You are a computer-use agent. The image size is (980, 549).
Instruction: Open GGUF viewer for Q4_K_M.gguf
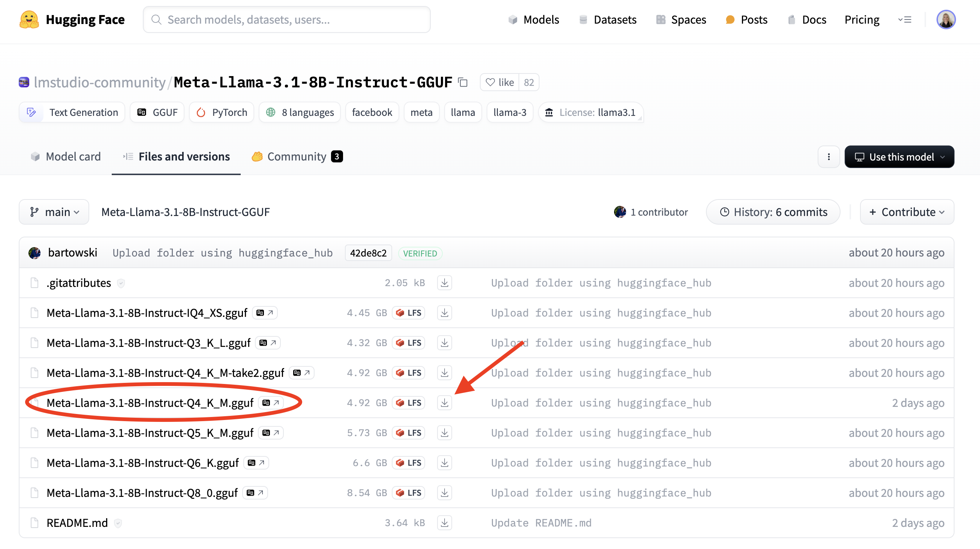point(271,403)
